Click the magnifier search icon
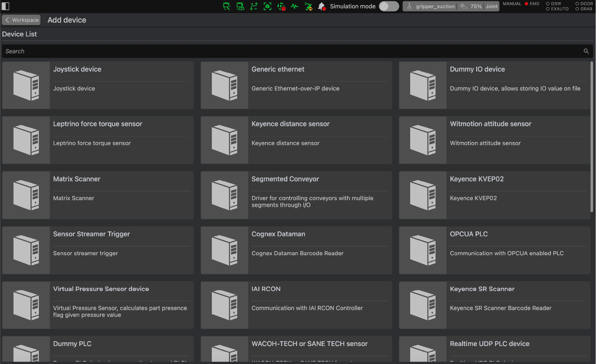Image resolution: width=596 pixels, height=364 pixels. tap(586, 51)
